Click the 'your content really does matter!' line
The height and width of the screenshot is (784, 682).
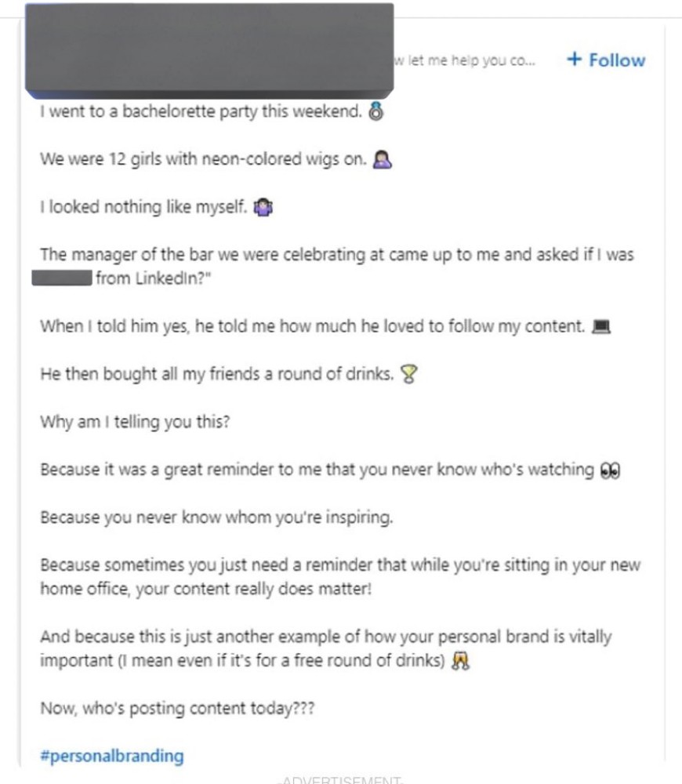coord(206,590)
